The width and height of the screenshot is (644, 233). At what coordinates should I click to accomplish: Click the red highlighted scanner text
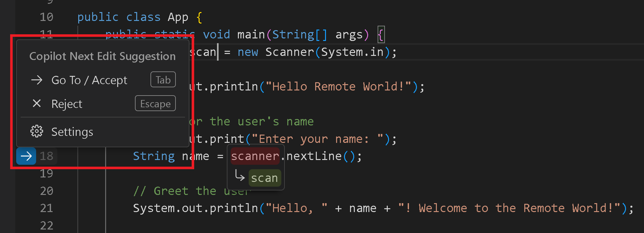[255, 156]
